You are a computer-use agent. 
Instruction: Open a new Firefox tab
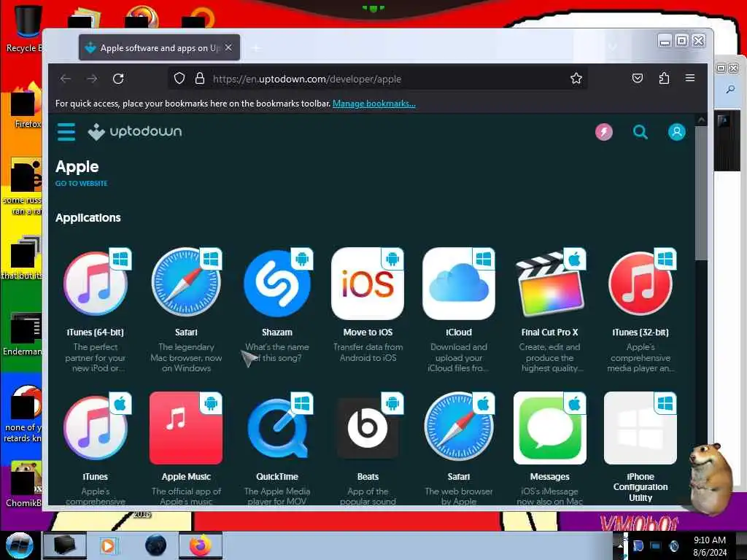pyautogui.click(x=256, y=47)
